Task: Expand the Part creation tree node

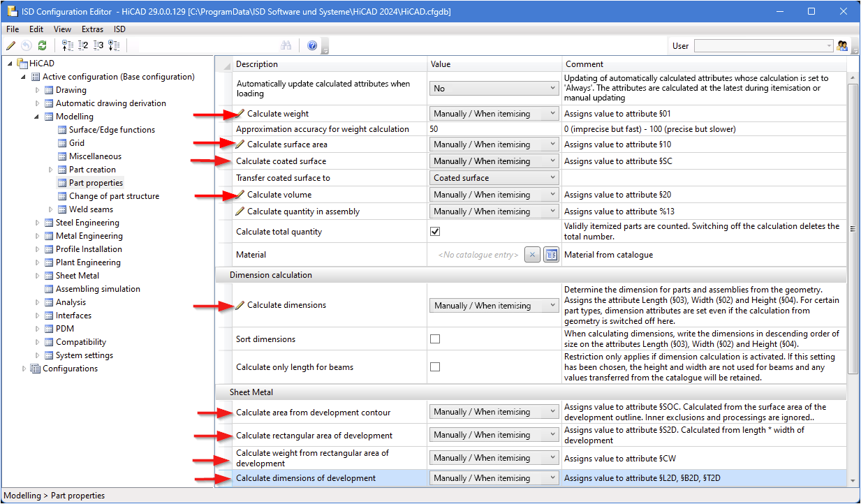Action: [x=51, y=170]
